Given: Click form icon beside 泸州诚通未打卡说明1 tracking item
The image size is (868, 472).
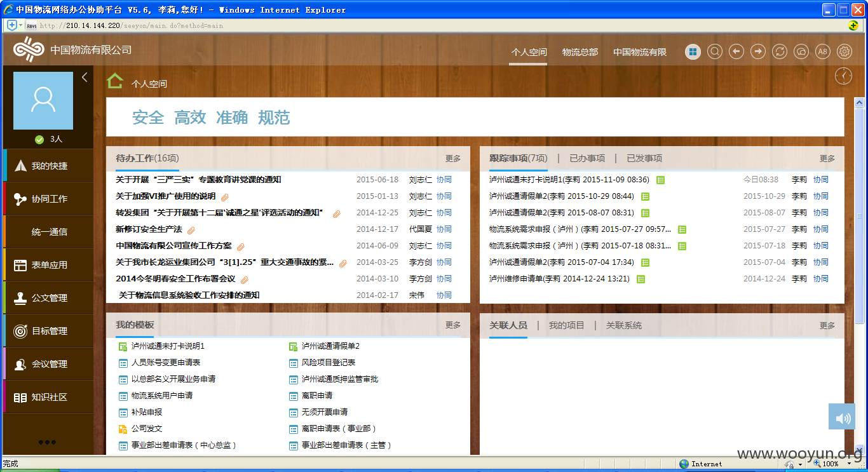Looking at the screenshot, I should click(x=660, y=180).
